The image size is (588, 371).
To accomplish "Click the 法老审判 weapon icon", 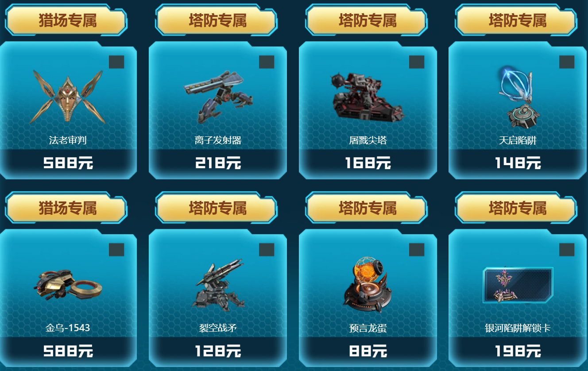I will click(x=67, y=97).
